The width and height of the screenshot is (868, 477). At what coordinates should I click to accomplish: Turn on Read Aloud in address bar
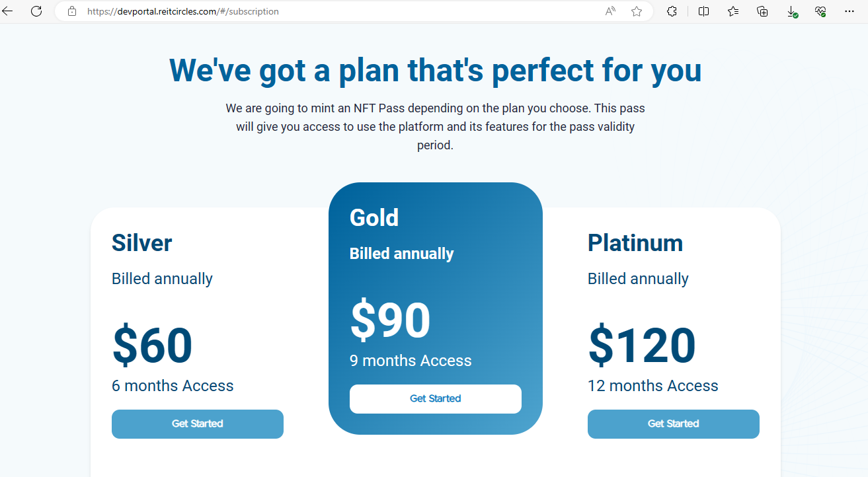point(610,11)
